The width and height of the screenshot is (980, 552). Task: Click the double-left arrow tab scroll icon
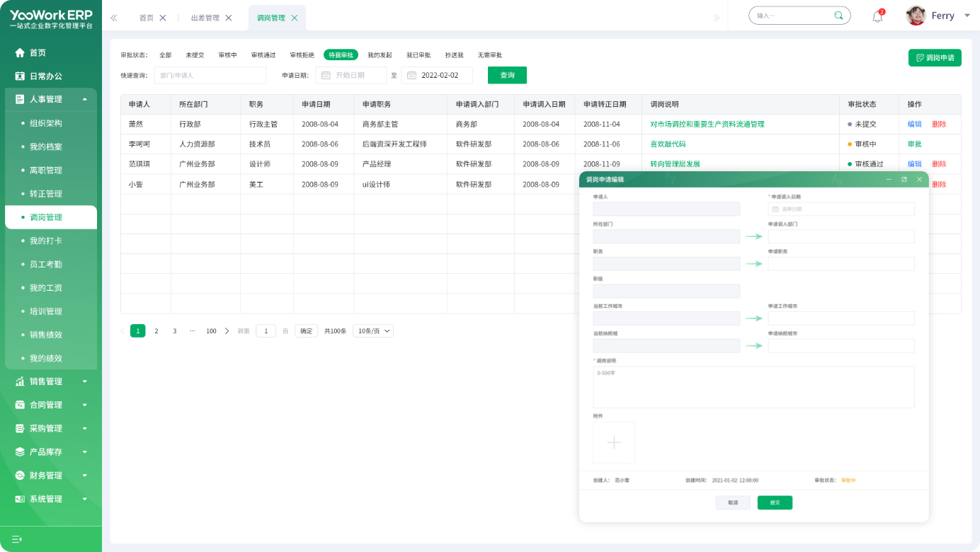tap(114, 18)
